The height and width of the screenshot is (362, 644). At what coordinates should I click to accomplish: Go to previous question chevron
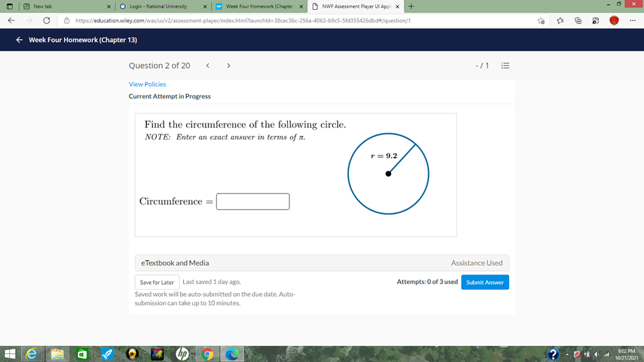coord(208,66)
